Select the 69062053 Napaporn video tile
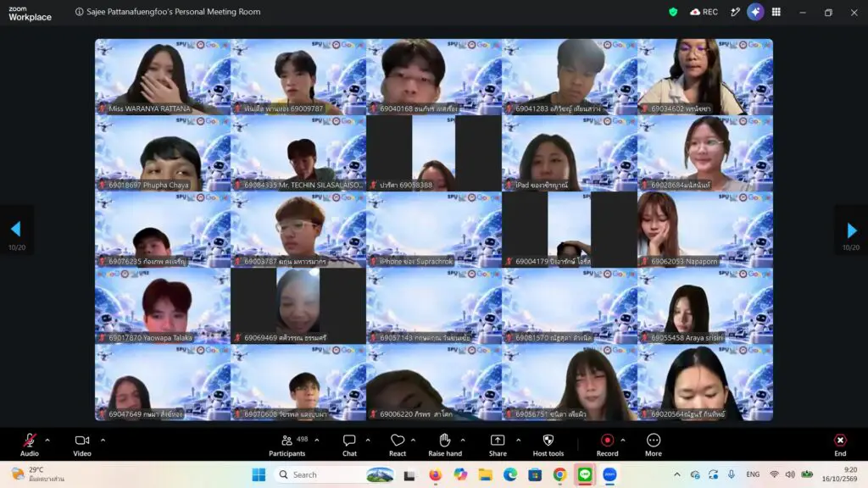This screenshot has height=488, width=868. point(705,230)
